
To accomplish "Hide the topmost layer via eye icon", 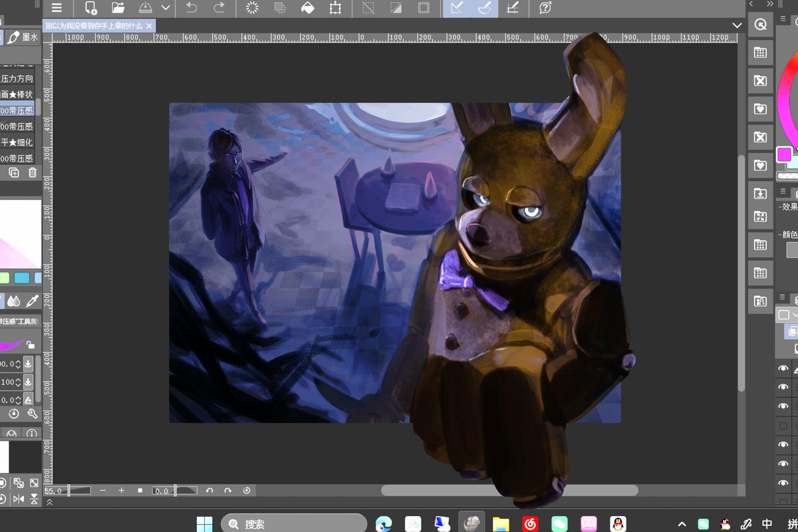I will pos(783,368).
